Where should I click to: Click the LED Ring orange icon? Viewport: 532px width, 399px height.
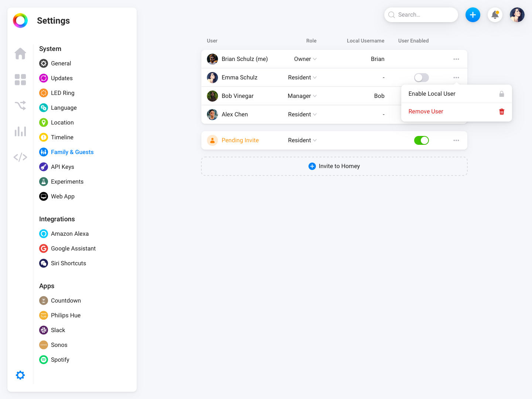point(44,93)
